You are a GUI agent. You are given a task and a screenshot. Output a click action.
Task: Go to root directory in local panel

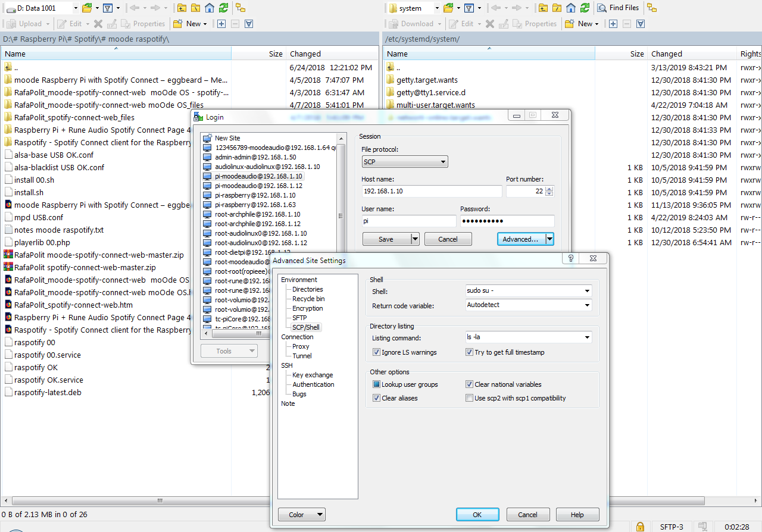pos(195,8)
